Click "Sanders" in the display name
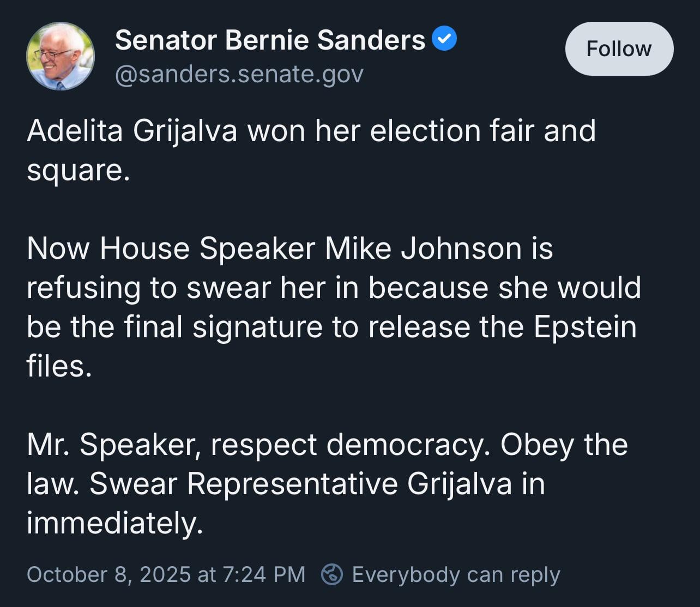Image resolution: width=700 pixels, height=607 pixels. click(x=371, y=40)
